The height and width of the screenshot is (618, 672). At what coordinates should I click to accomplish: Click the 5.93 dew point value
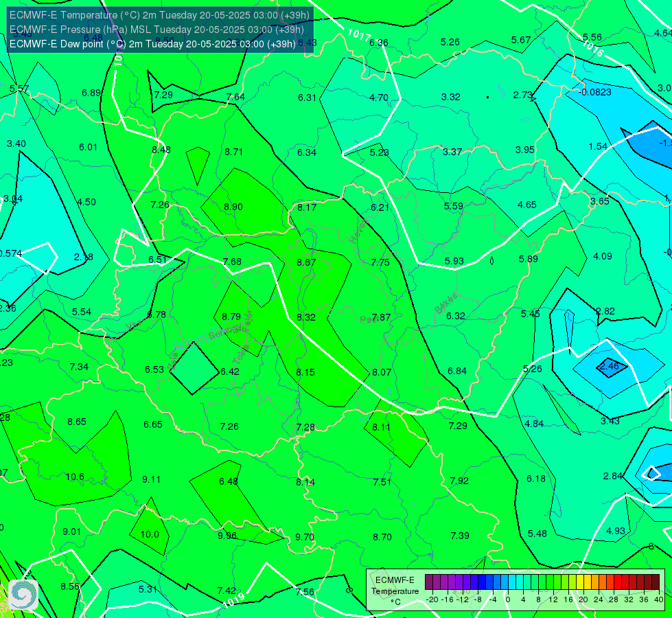tap(454, 261)
